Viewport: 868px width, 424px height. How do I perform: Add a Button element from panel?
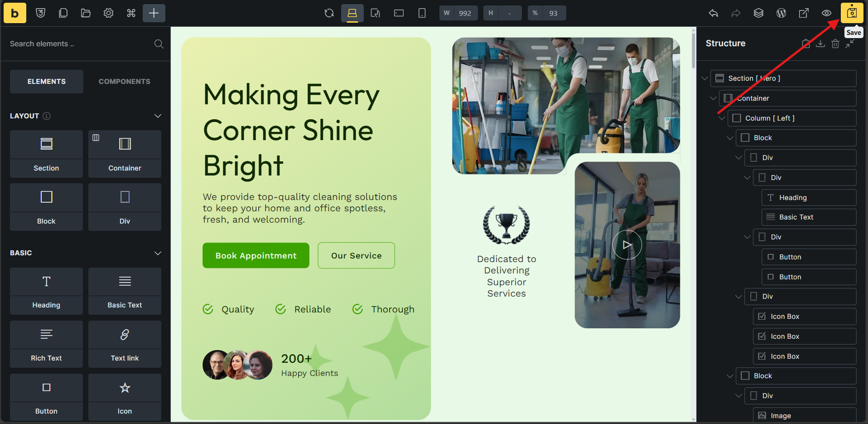click(x=46, y=397)
